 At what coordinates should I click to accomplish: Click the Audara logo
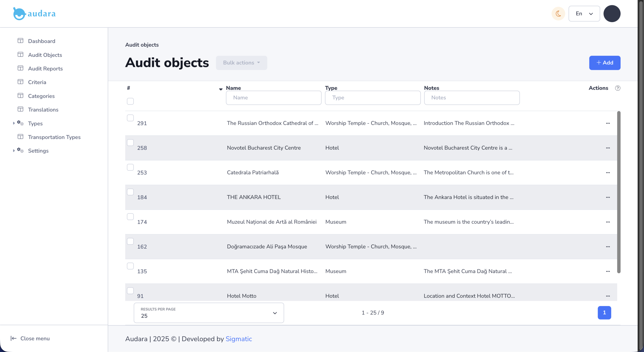pos(34,14)
